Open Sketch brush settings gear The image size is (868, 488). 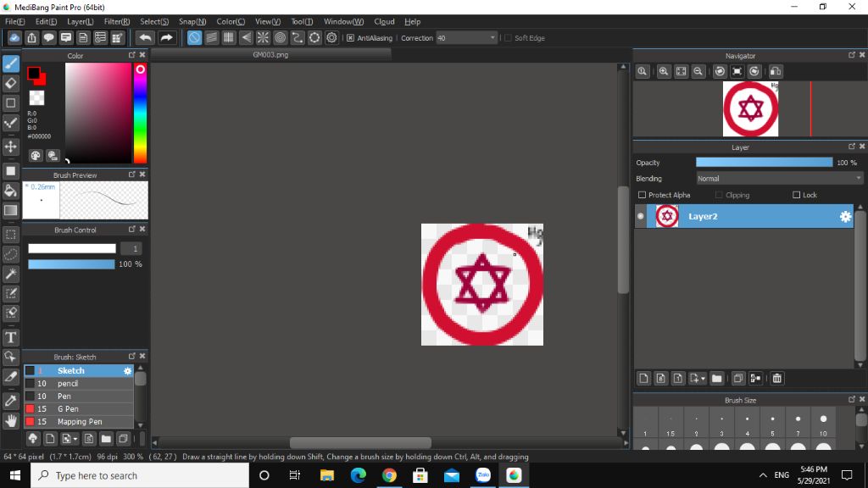(128, 371)
